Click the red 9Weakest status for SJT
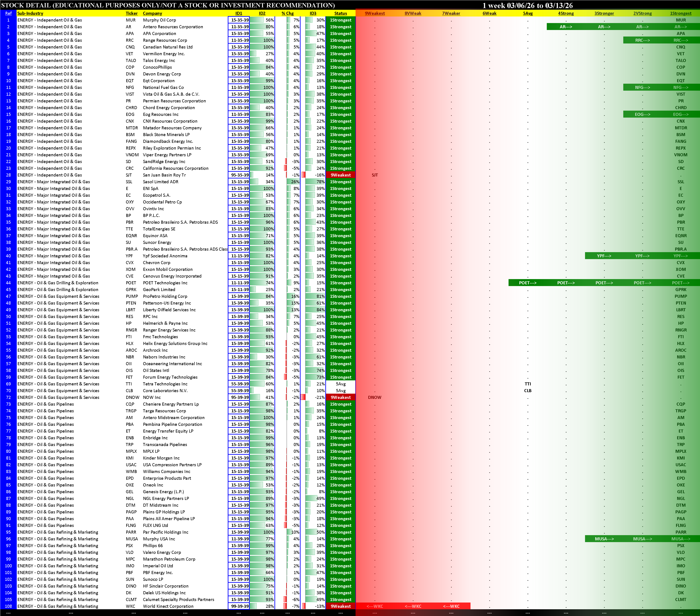Screen dimensions: 700x616 click(340, 175)
